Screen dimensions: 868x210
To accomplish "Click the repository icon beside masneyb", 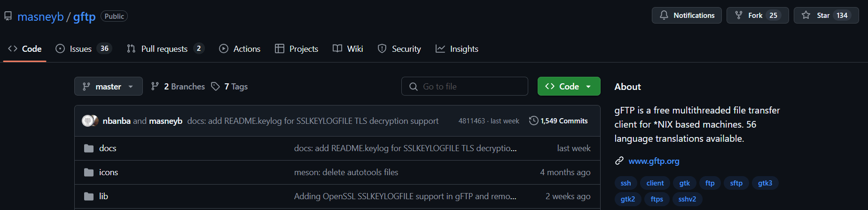I will (x=8, y=16).
